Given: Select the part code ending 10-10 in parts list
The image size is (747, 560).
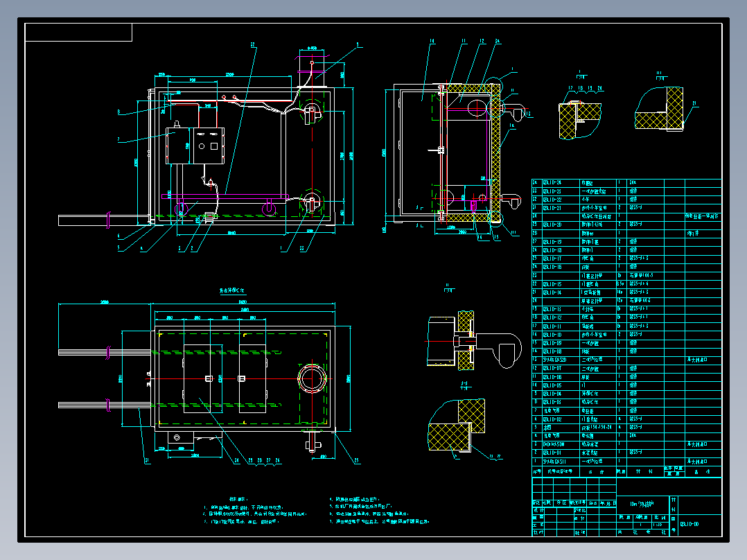Looking at the screenshot, I should 552,335.
